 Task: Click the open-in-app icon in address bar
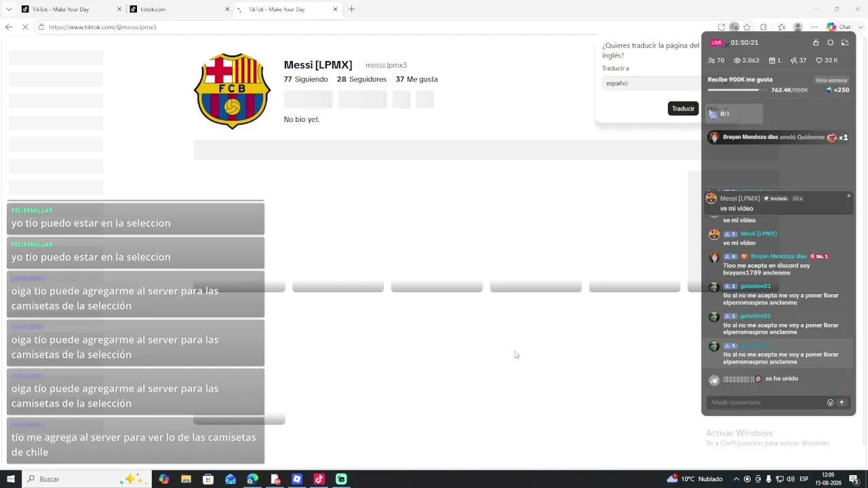(x=722, y=27)
